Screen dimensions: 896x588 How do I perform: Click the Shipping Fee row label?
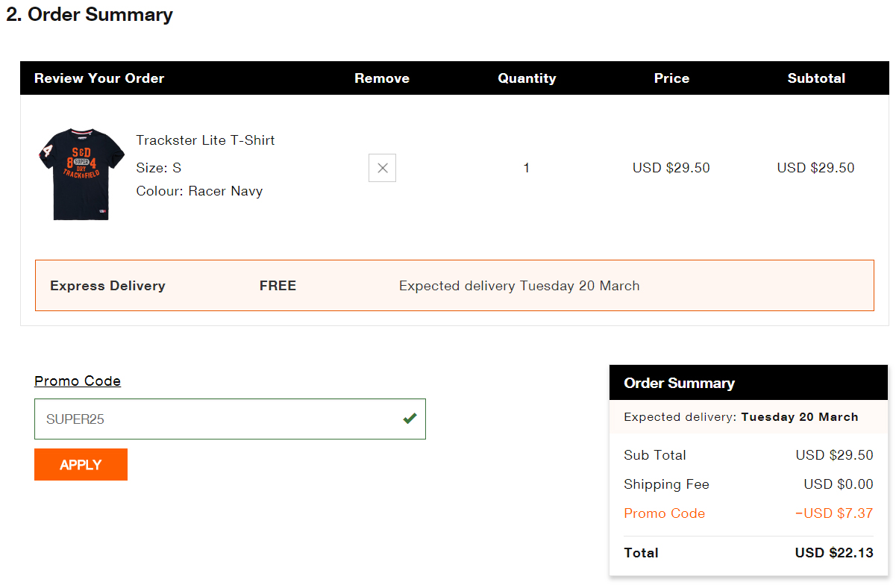[x=666, y=484]
